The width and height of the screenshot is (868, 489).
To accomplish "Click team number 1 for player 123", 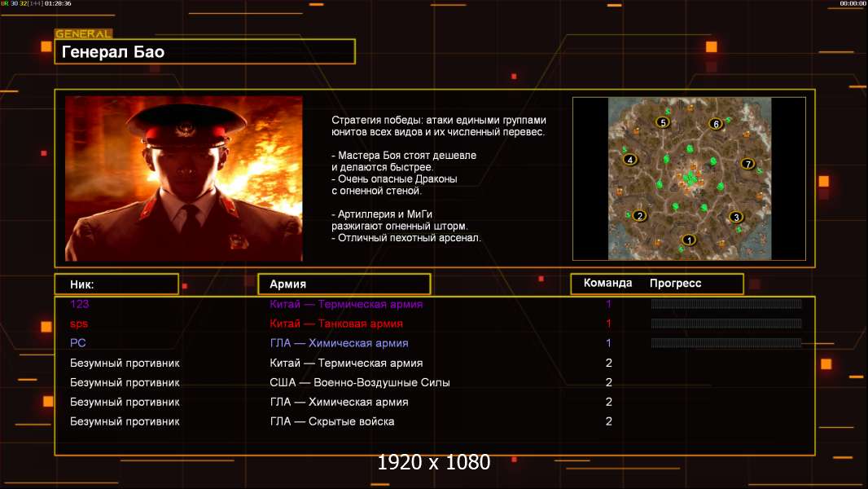I will click(x=608, y=304).
